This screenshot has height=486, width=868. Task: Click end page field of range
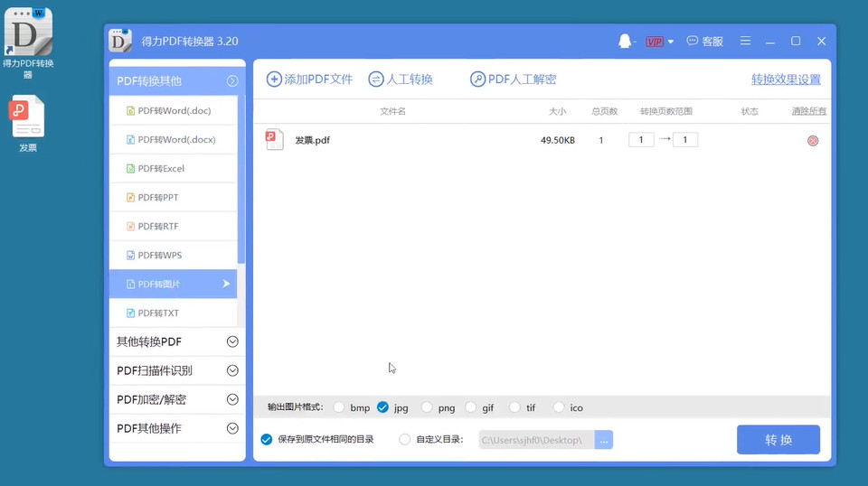pyautogui.click(x=684, y=140)
